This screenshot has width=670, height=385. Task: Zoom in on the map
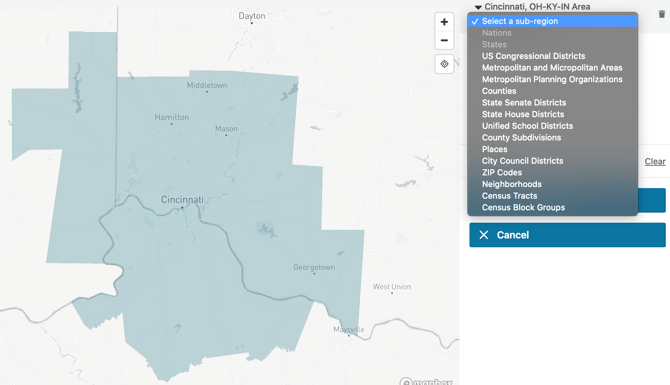tap(444, 22)
